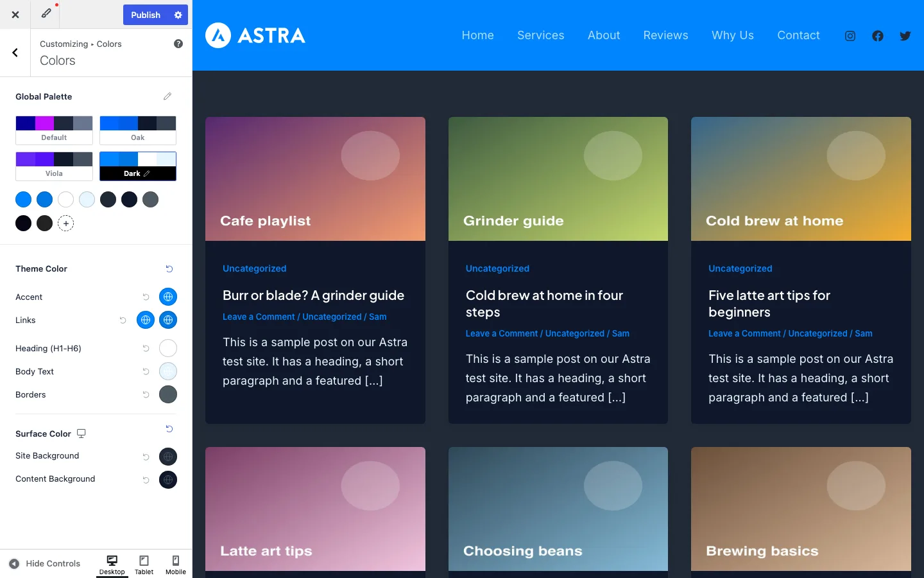The height and width of the screenshot is (578, 924).
Task: Edit the Global Palette with pencil icon
Action: point(167,96)
